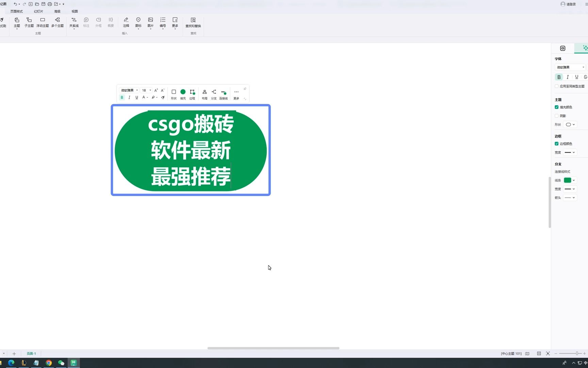The width and height of the screenshot is (588, 368).
Task: Insert a 子主题 subtopic
Action: tap(29, 22)
